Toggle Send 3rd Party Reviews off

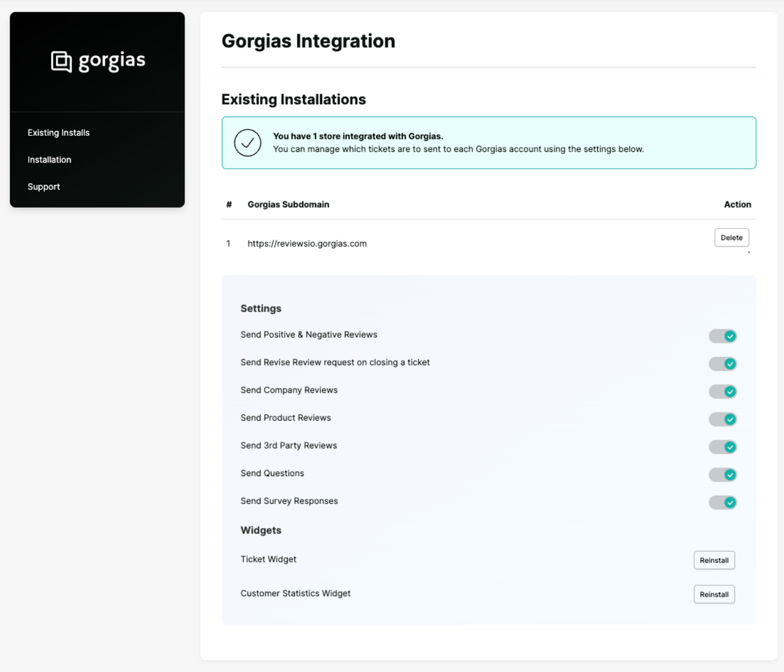(x=722, y=447)
